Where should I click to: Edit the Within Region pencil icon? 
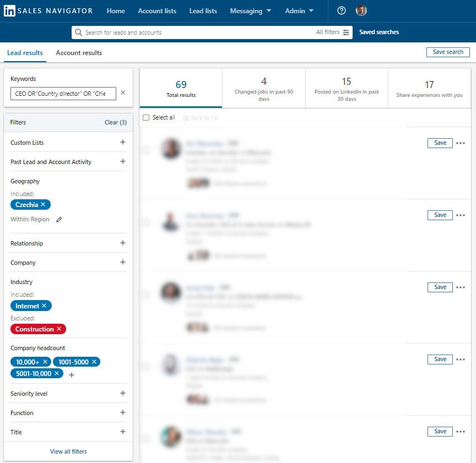pyautogui.click(x=59, y=219)
